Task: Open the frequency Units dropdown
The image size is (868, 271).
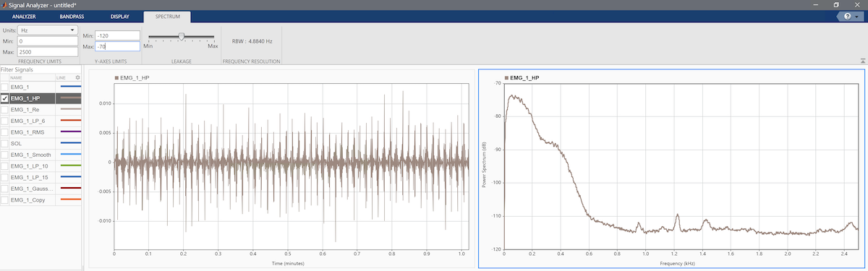Action: (48, 30)
